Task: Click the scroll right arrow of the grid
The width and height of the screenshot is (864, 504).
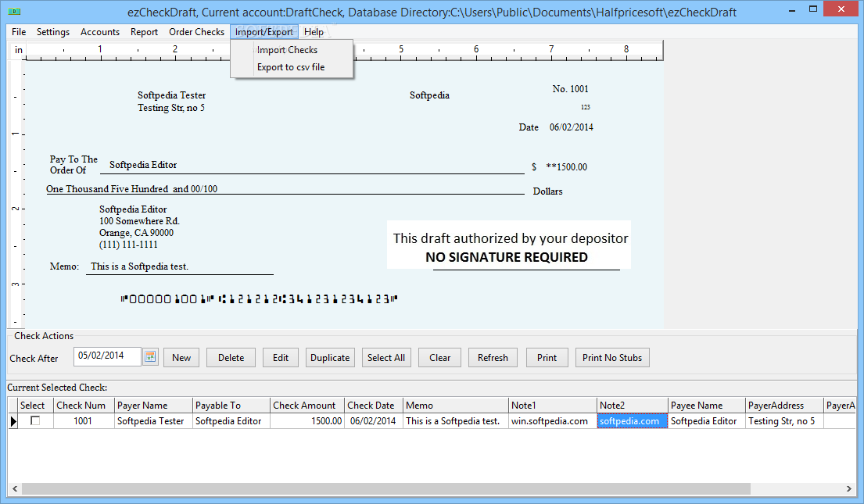Action: (848, 488)
